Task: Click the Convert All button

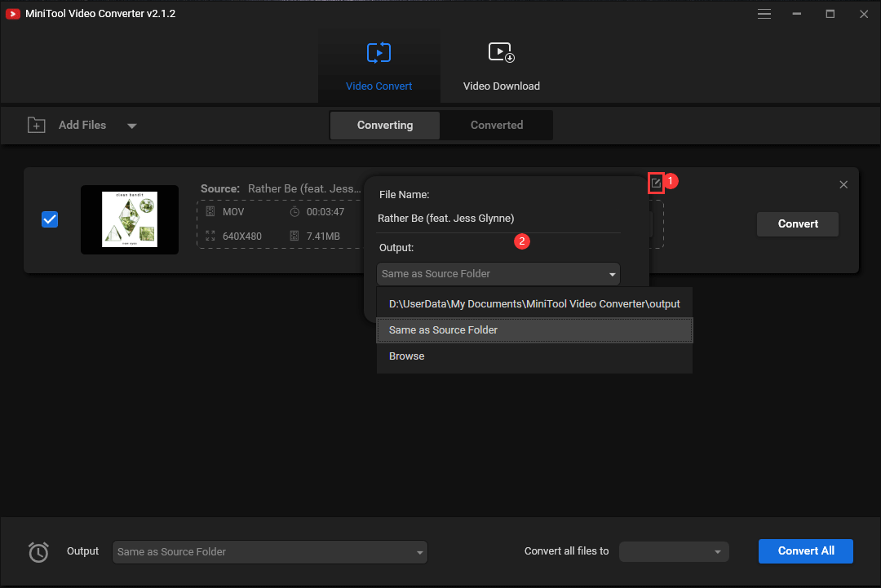Action: [806, 551]
